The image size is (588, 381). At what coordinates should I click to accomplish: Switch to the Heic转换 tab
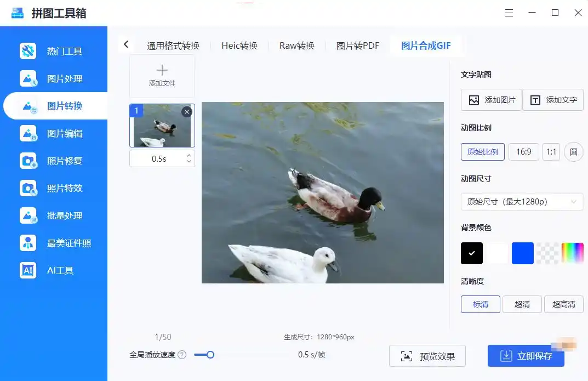click(239, 46)
